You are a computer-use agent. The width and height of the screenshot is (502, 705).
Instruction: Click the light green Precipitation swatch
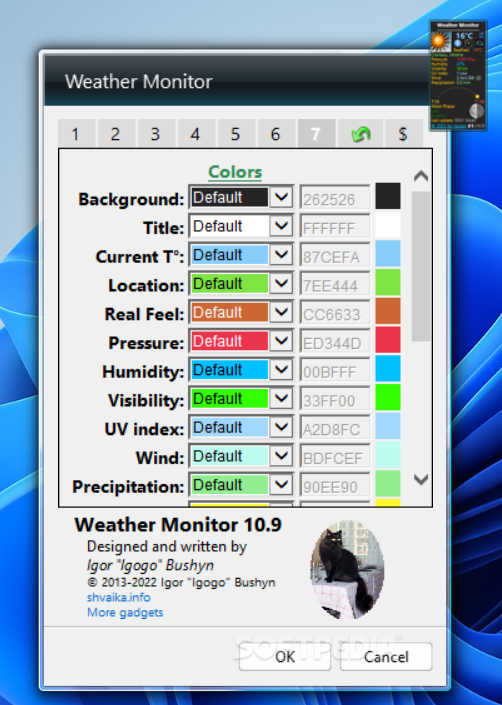point(388,484)
